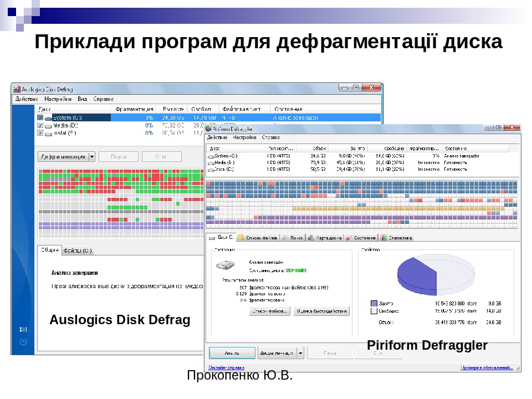Viewport: 532px width, 399px height.
Task: Click the Список файлов... button in status panel
Action: click(x=270, y=311)
